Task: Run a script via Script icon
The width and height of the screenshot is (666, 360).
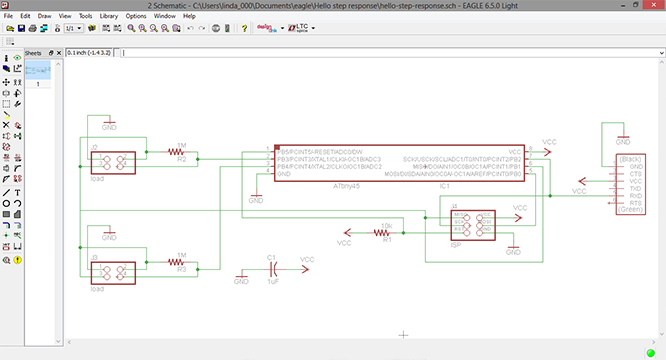Action: pos(106,28)
